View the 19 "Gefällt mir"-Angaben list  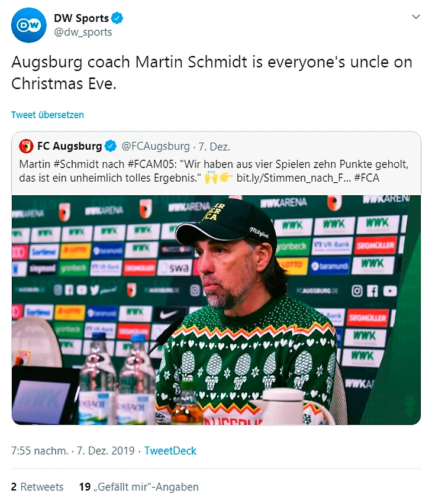click(x=139, y=487)
